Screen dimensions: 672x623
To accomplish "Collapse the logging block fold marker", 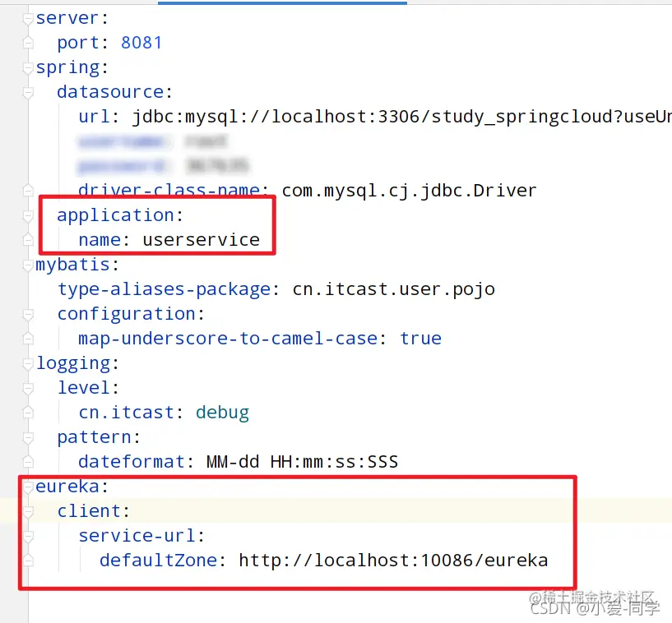I will click(28, 364).
